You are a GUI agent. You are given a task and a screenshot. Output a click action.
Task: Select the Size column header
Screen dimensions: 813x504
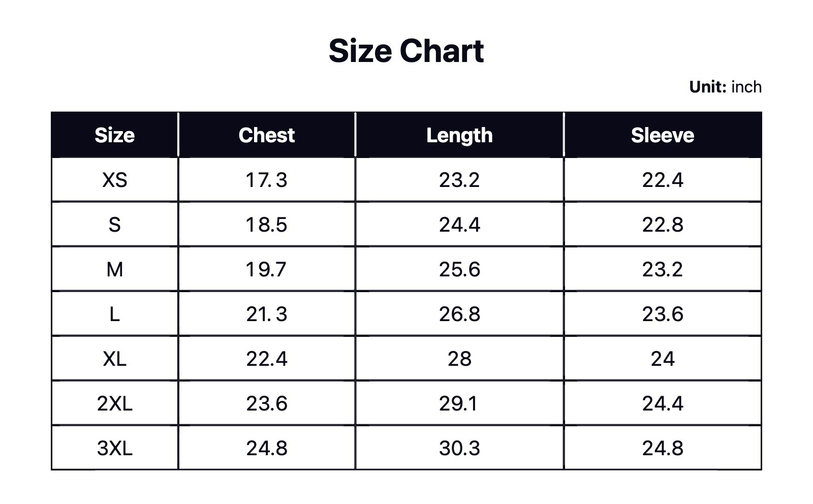point(114,135)
